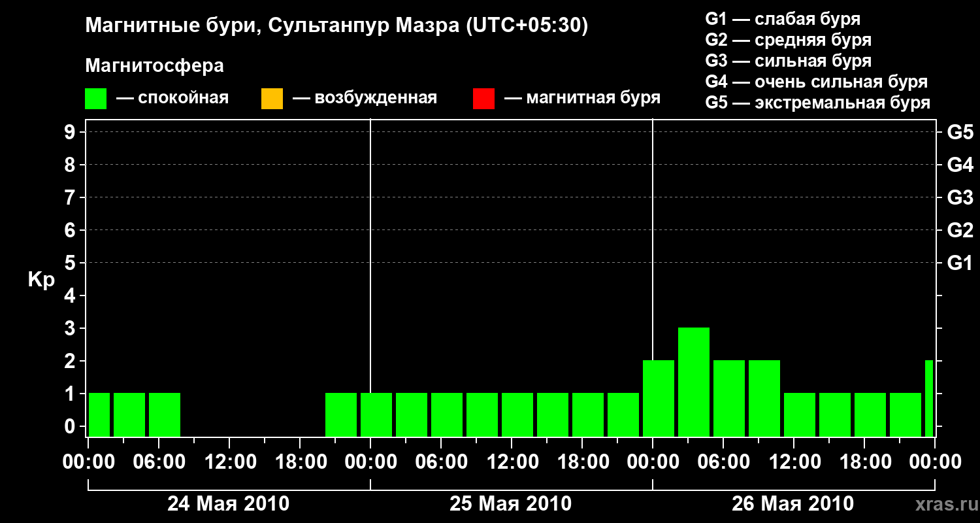
Task: Click the '— спокойная' legend label
Action: 172,99
